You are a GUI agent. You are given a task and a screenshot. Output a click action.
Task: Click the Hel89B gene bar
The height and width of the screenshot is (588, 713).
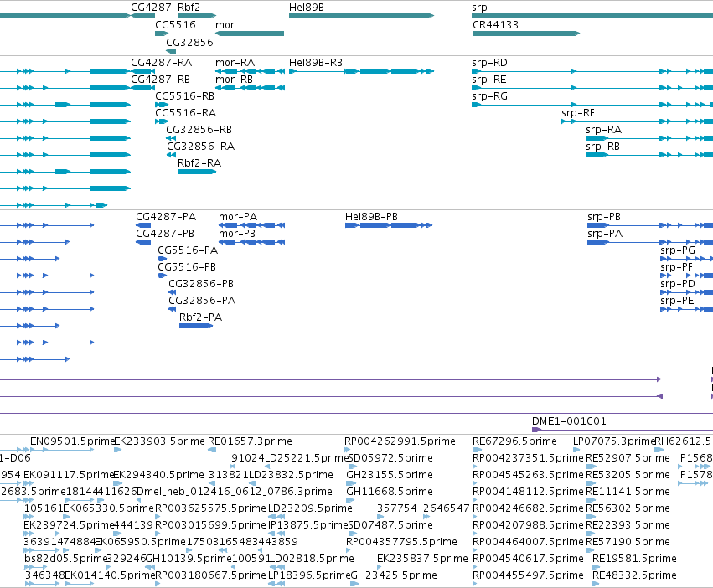361,16
